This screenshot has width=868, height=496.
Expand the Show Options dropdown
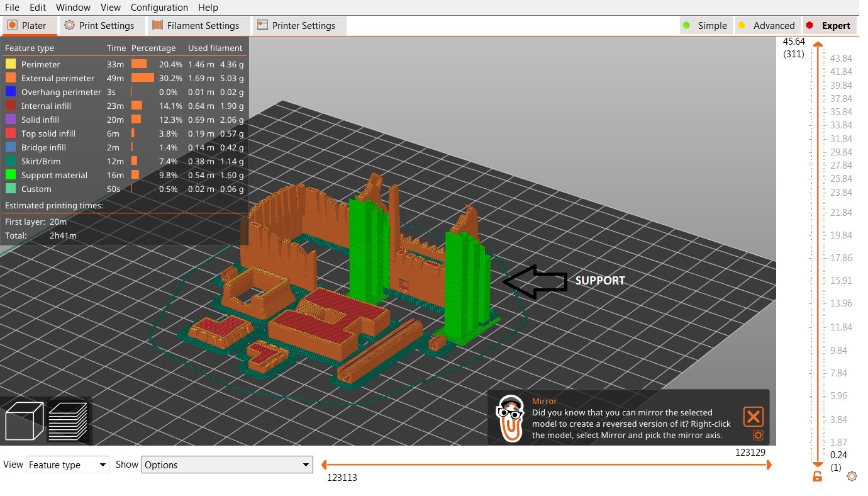point(227,465)
